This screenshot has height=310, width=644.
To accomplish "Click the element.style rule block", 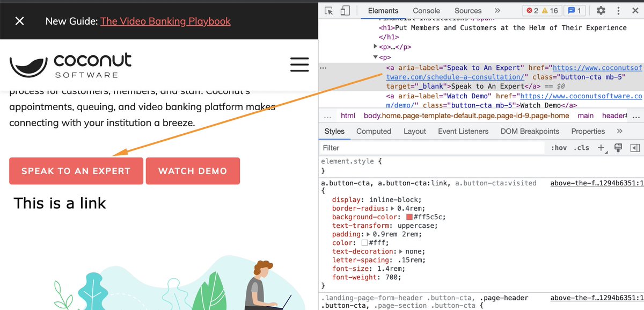I will (481, 166).
